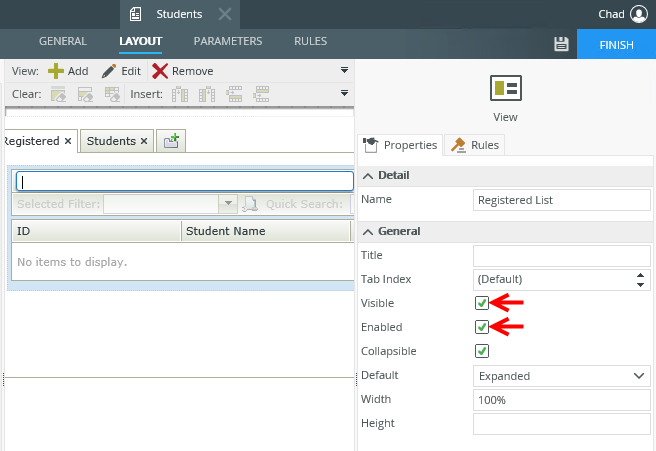This screenshot has height=451, width=656.
Task: Click the FINISH button
Action: pyautogui.click(x=616, y=45)
